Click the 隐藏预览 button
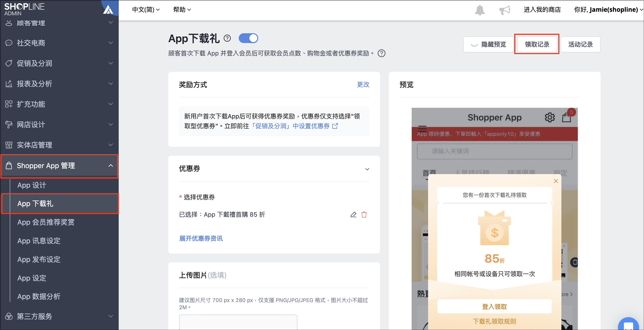 coord(488,44)
